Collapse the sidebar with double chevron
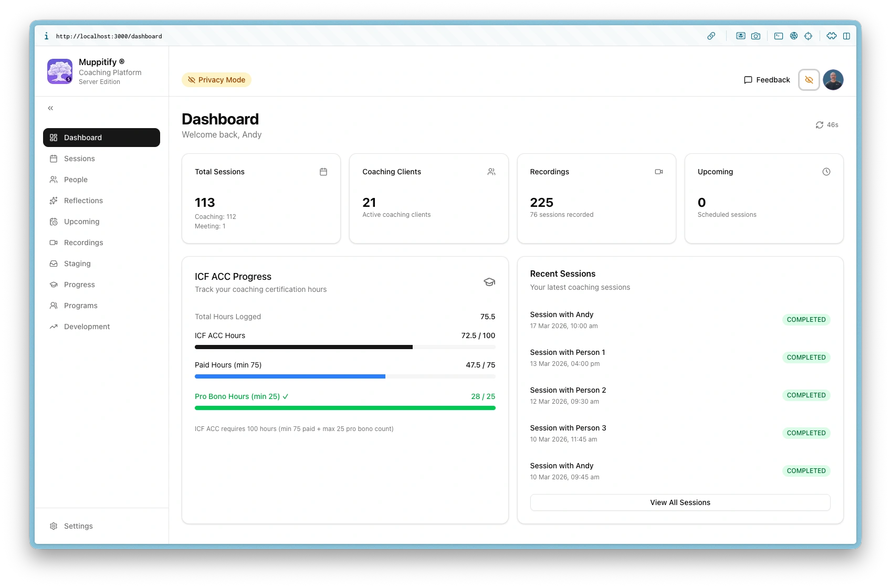 click(50, 108)
